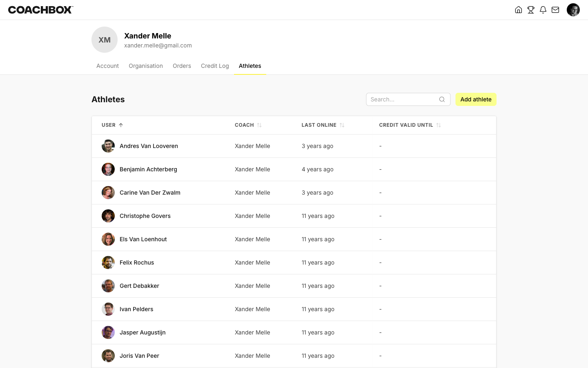588x368 pixels.
Task: Switch to the Orders tab
Action: 182,66
